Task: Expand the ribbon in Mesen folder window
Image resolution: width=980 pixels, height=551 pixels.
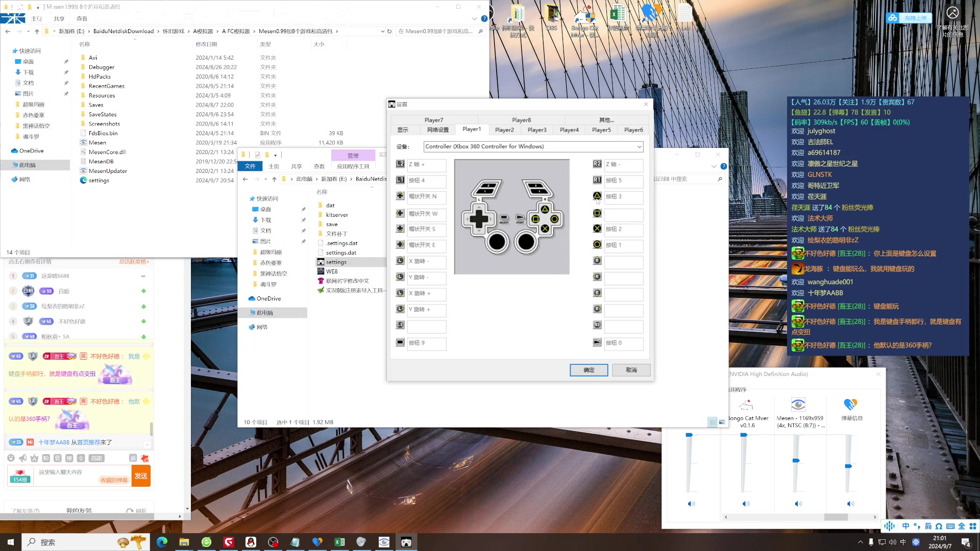Action: tap(475, 18)
